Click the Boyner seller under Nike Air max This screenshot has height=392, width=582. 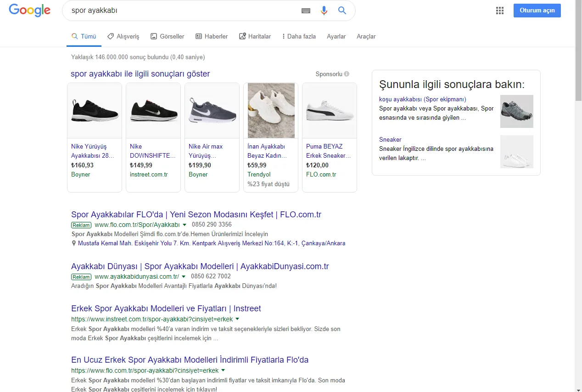(198, 175)
